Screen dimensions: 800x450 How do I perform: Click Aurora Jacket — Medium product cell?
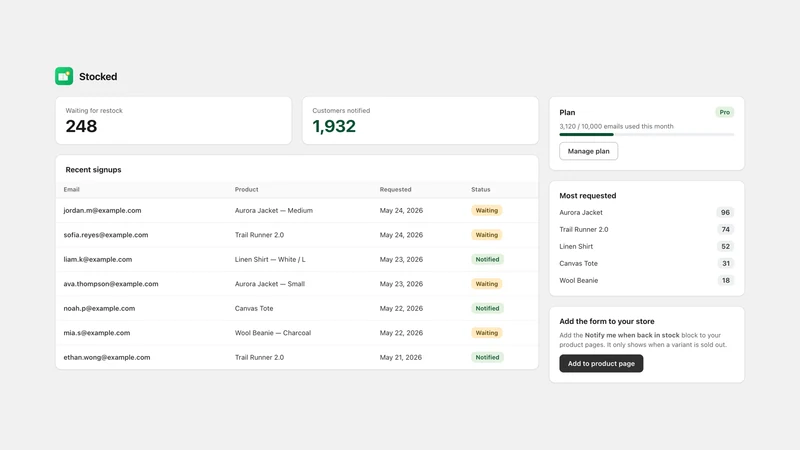pos(273,210)
